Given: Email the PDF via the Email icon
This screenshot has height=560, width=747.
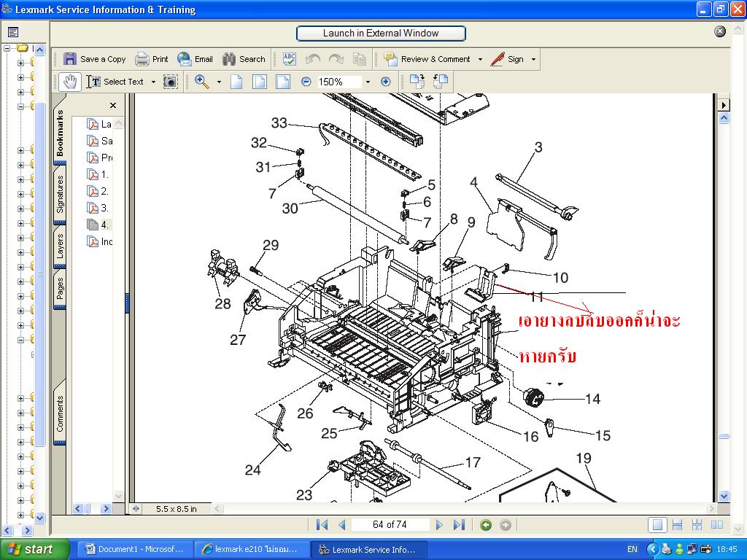Looking at the screenshot, I should [184, 59].
